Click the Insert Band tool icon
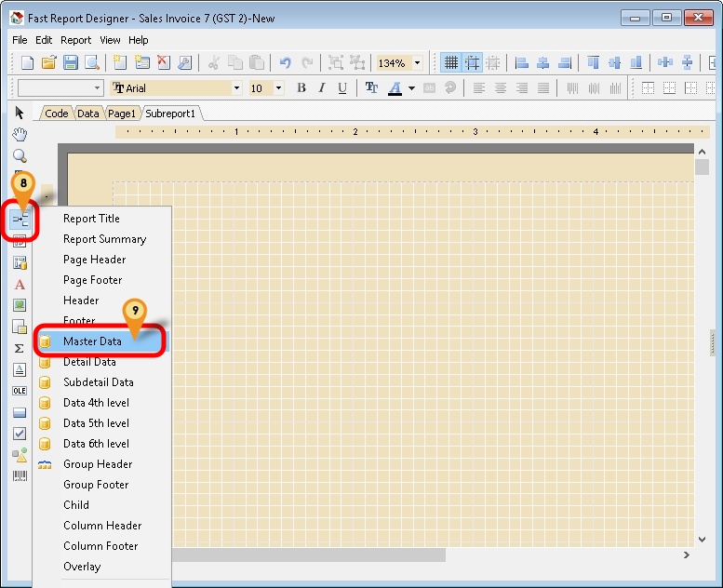This screenshot has width=723, height=588. [x=20, y=220]
